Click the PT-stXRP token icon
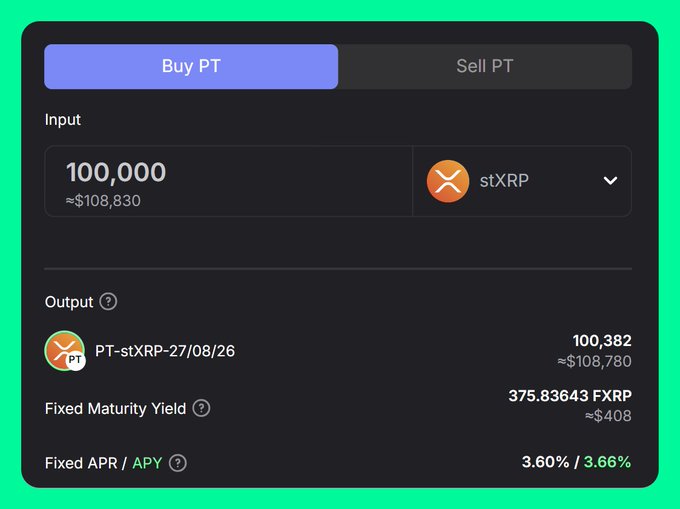Viewport: 680px width, 509px height. pos(65,351)
